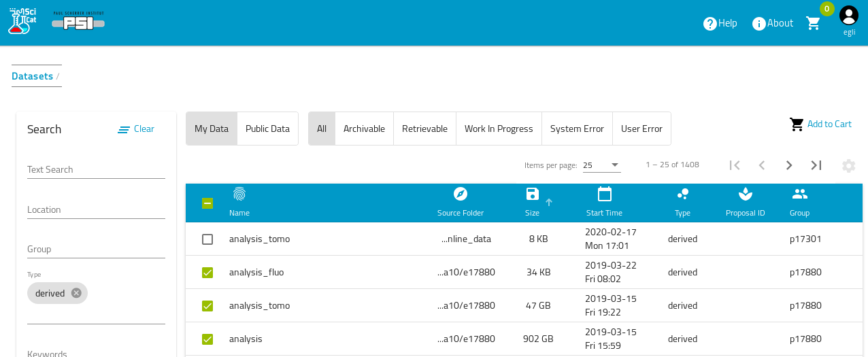Select the Archivable filter tab

364,129
